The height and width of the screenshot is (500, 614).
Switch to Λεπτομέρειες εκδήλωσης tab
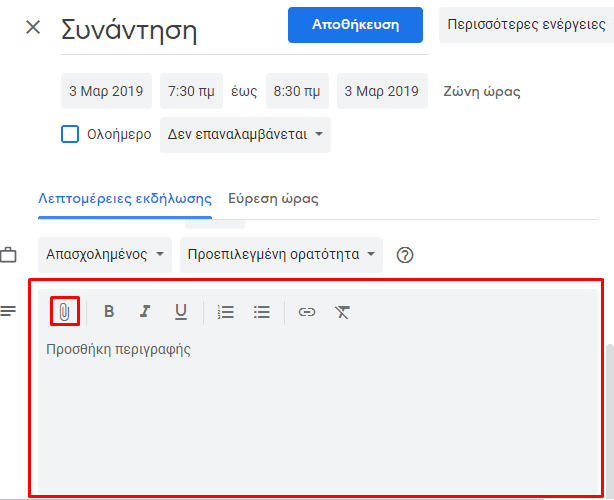[125, 199]
